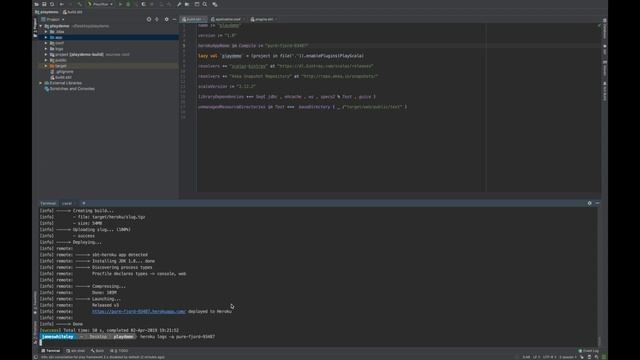This screenshot has width=640, height=360.
Task: Toggle the sbt shell tool window button
Action: [76, 351]
